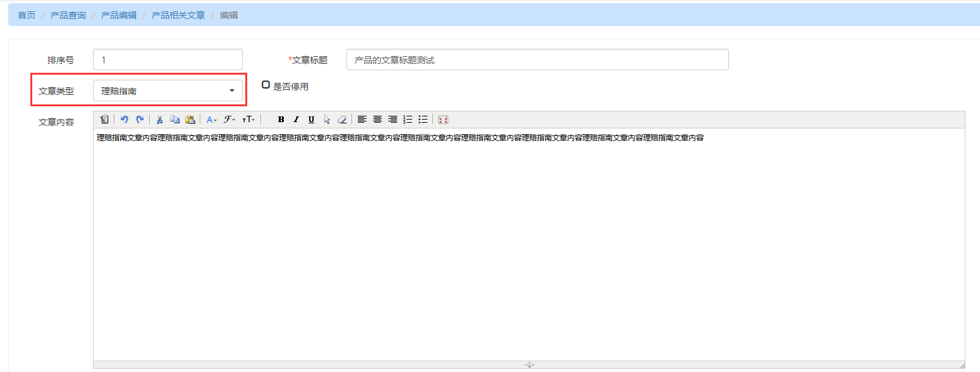Click the editor bottom resize bar
Screen dimensions: 980x372
coord(529,365)
